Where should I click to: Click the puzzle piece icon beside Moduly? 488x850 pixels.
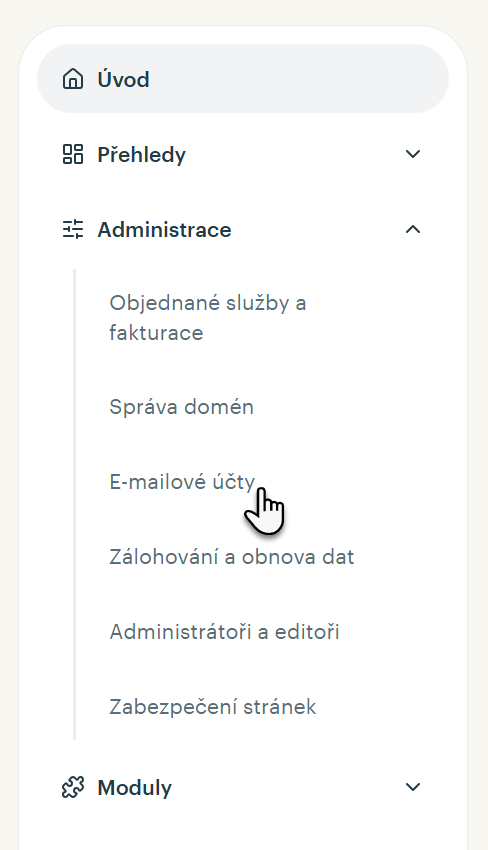(73, 787)
